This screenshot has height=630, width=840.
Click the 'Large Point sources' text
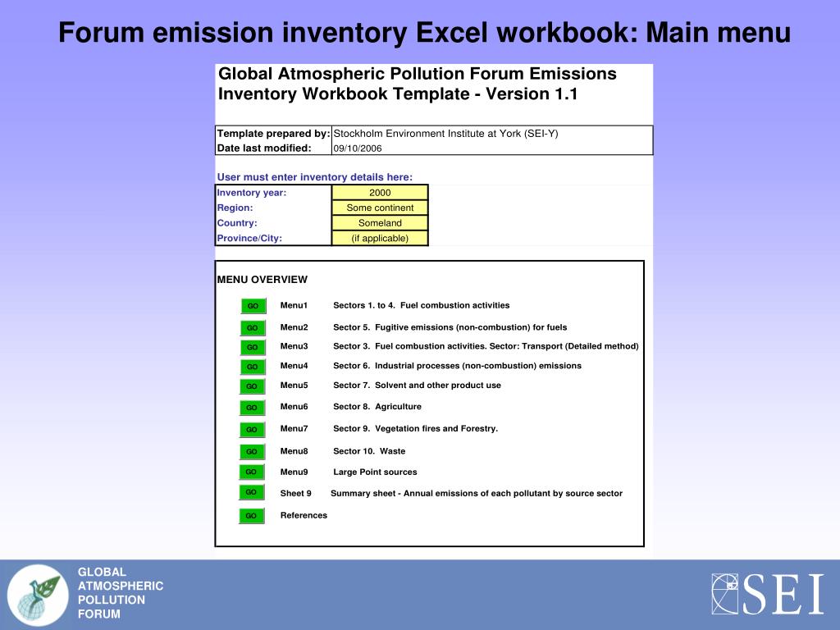tap(375, 472)
